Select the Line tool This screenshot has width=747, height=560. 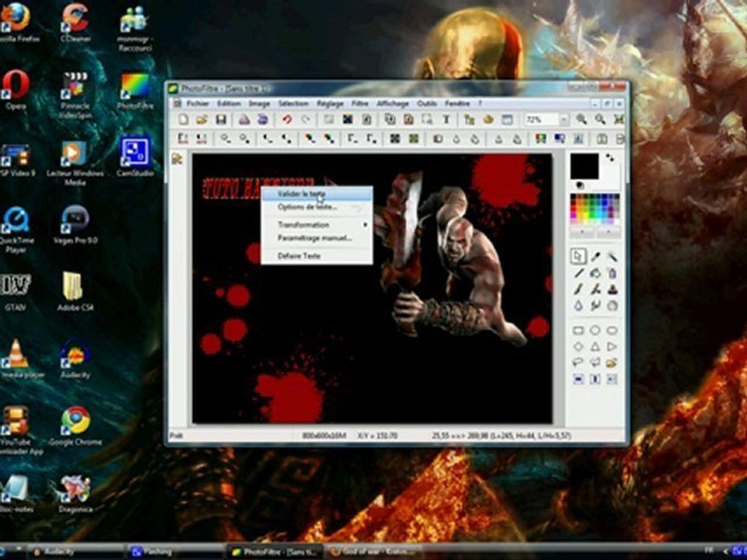[578, 273]
